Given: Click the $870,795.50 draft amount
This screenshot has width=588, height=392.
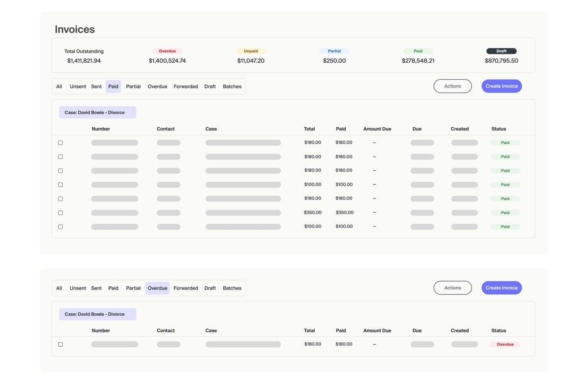Looking at the screenshot, I should coord(501,61).
